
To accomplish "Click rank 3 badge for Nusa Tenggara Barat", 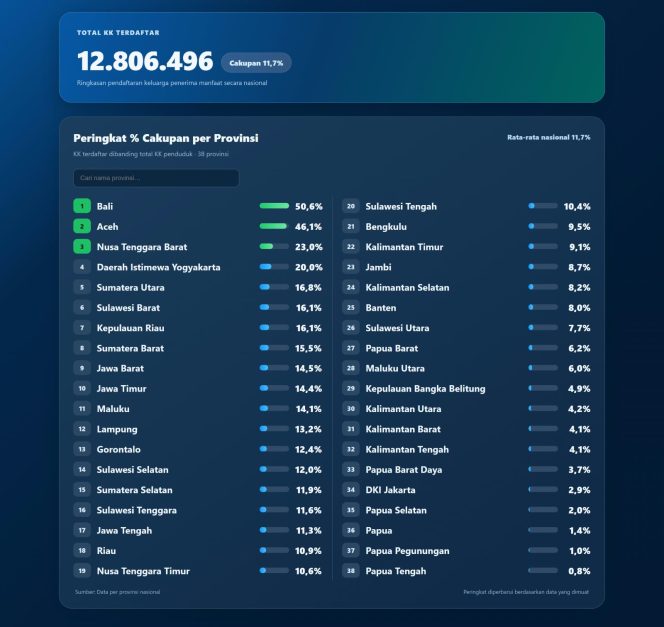I will 82,247.
